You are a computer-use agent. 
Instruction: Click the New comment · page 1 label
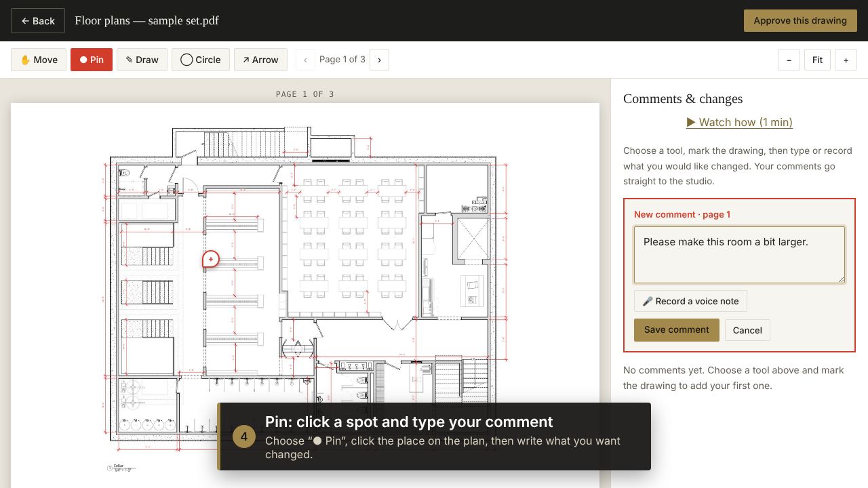click(x=682, y=214)
